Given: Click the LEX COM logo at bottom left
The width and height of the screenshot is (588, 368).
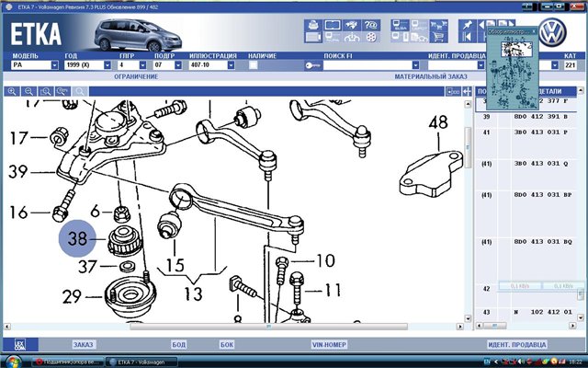Looking at the screenshot, I should (20, 344).
